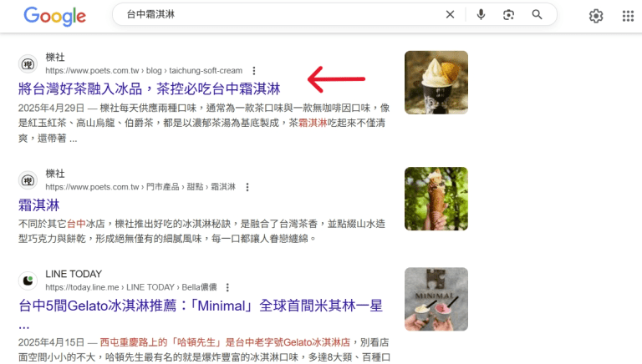Start voice search with the microphone icon

(x=481, y=15)
